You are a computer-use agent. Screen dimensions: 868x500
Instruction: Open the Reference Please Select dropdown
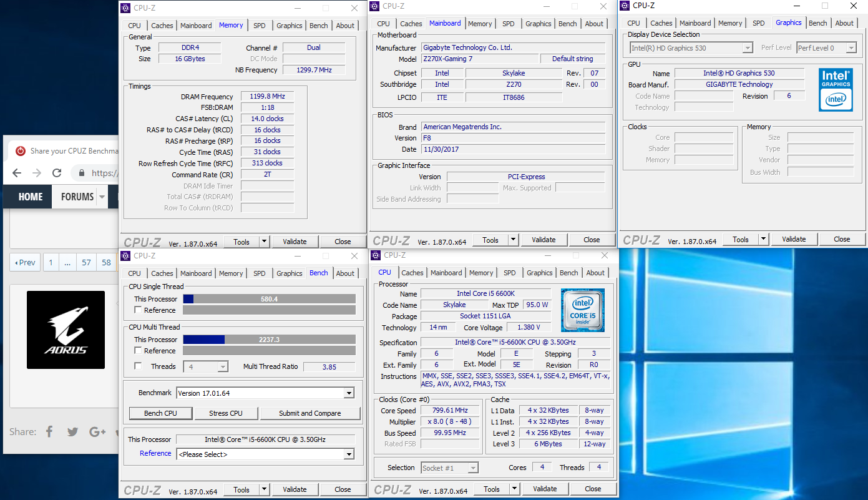(x=265, y=454)
